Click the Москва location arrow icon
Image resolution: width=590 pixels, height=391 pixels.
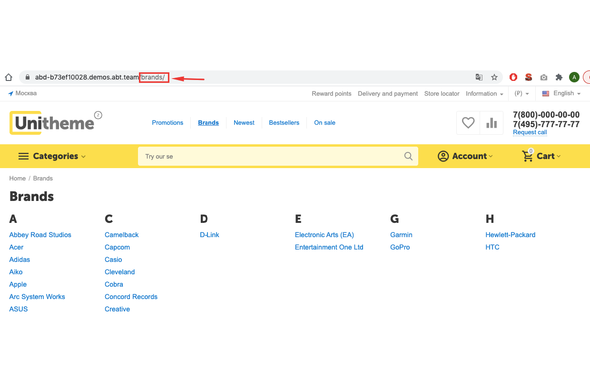point(11,93)
